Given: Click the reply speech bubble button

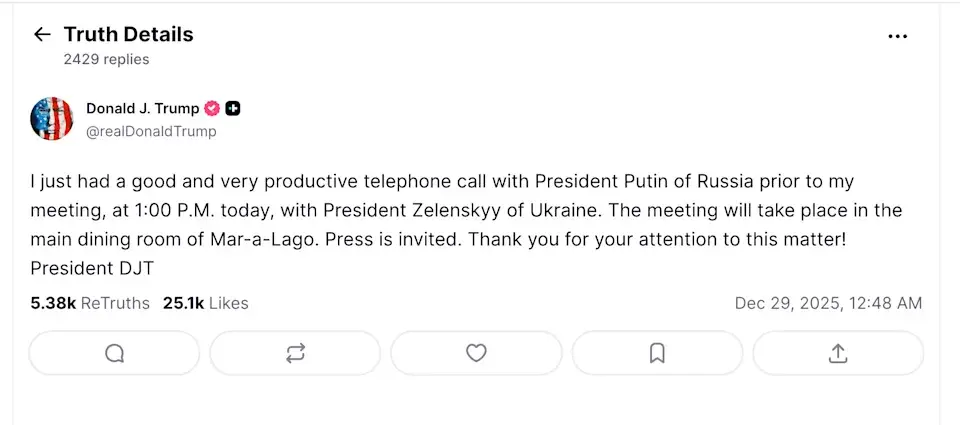Looking at the screenshot, I should tap(114, 353).
